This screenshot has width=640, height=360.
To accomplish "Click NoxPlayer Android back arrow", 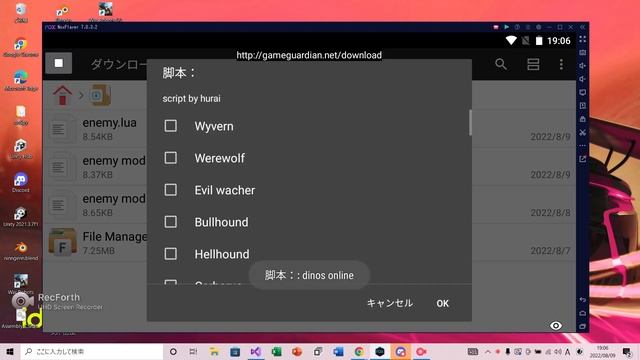I will [582, 300].
